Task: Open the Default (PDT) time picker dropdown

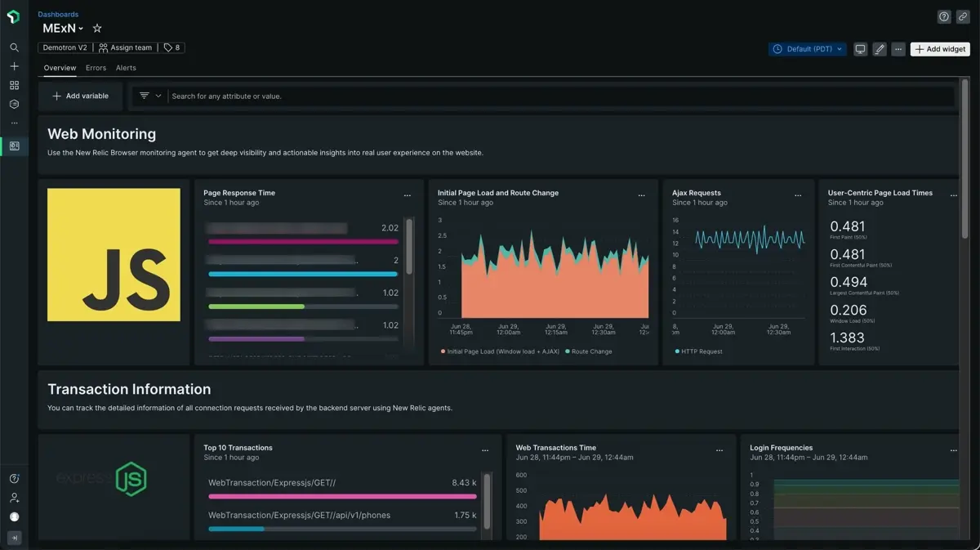Action: tap(807, 49)
